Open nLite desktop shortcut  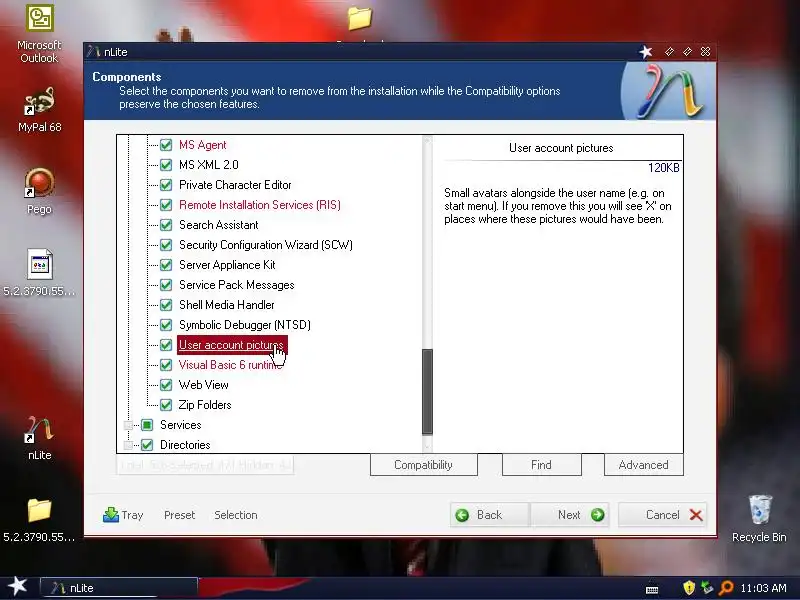pos(39,438)
